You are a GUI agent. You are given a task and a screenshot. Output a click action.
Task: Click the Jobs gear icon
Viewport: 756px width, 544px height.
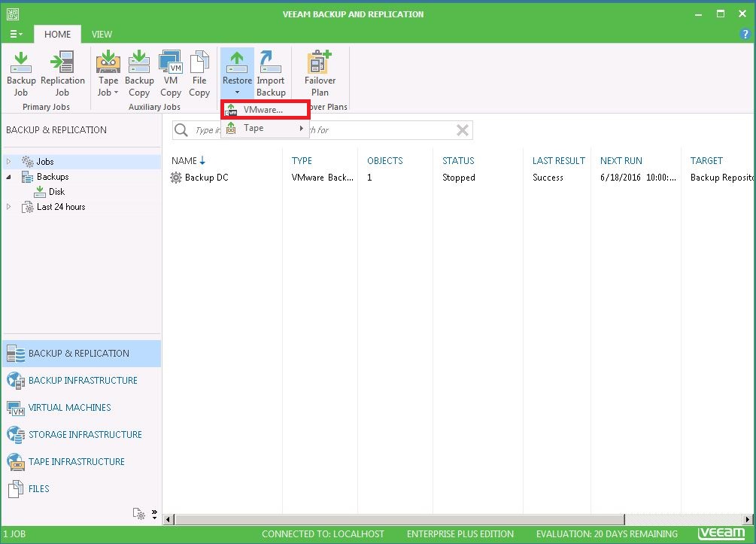click(28, 162)
